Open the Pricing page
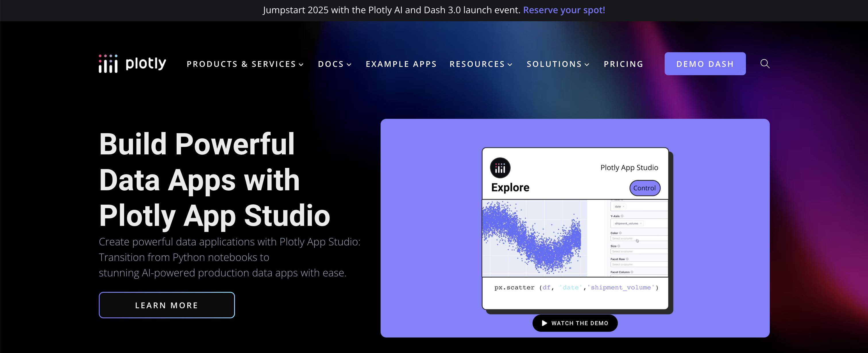The image size is (868, 353). tap(623, 64)
